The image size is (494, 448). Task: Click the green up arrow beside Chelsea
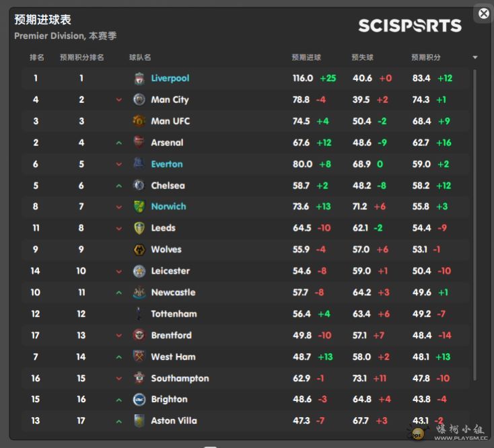[118, 186]
